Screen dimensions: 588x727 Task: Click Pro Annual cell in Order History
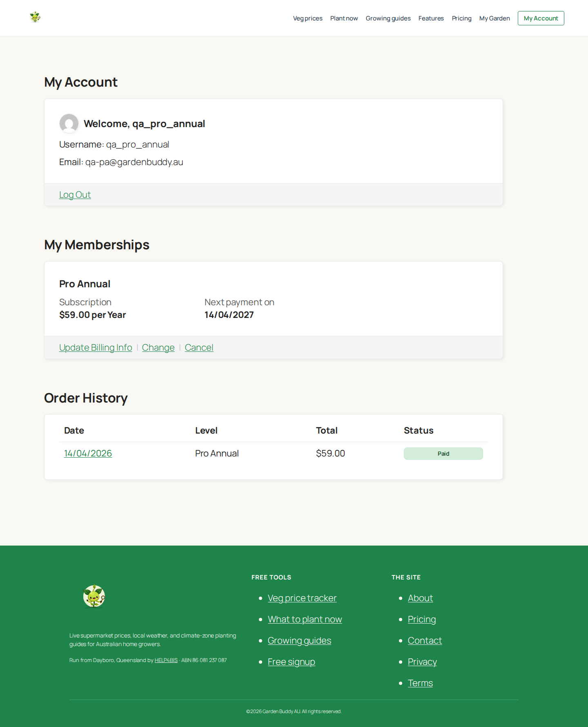(217, 453)
